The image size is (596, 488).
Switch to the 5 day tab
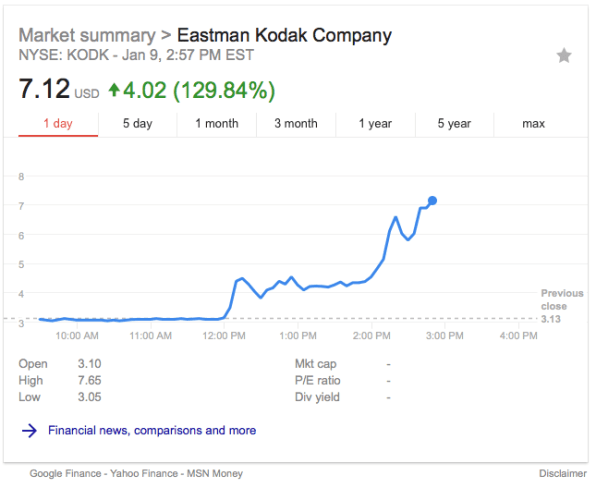[x=138, y=124]
